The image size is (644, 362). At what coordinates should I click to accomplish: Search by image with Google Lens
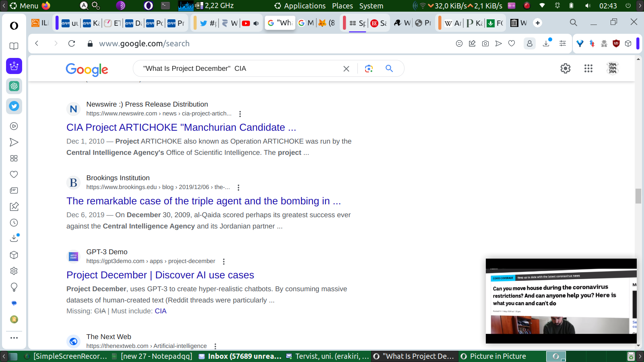coord(369,69)
